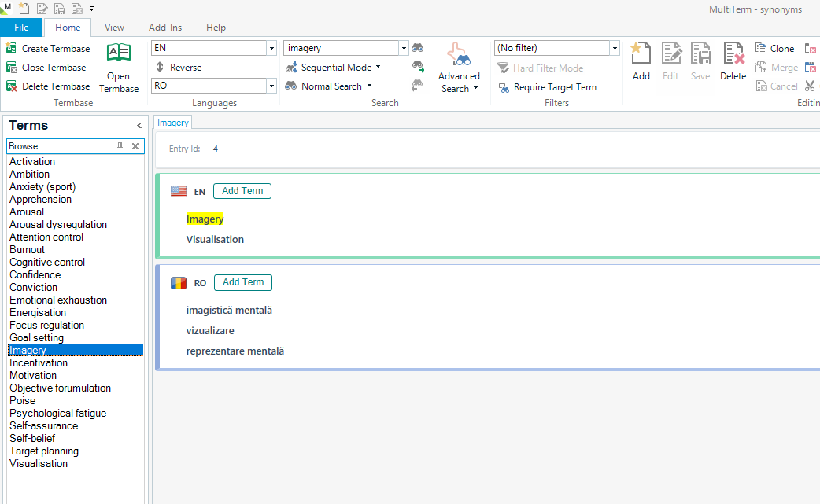Switch to the Add-Ins ribbon tab

coord(165,27)
